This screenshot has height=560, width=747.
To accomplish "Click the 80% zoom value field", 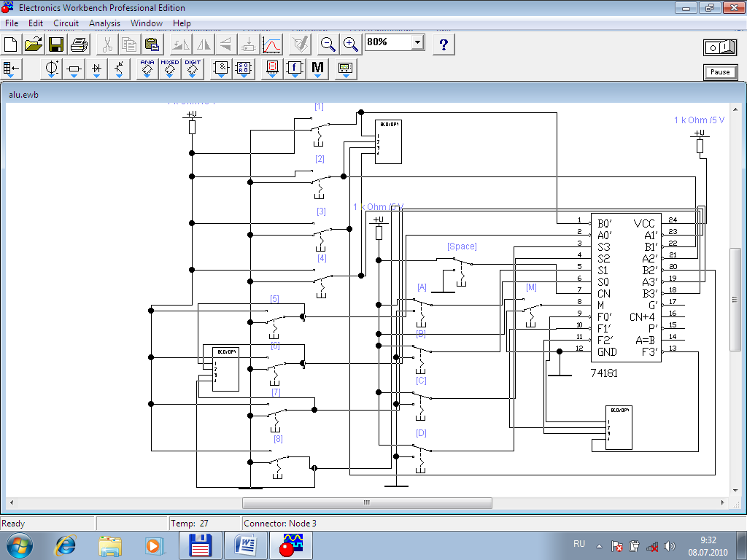I will (x=388, y=42).
